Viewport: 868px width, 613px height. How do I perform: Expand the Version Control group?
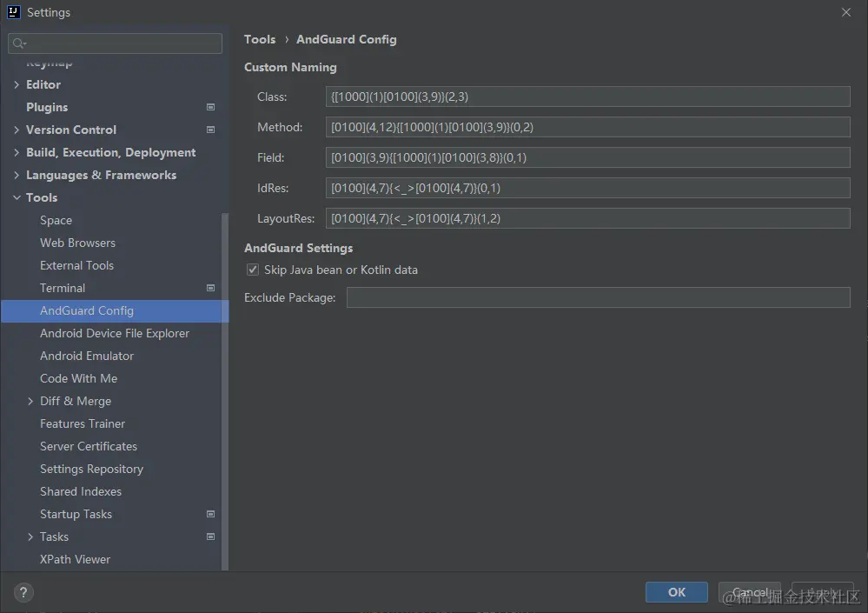[x=16, y=130]
